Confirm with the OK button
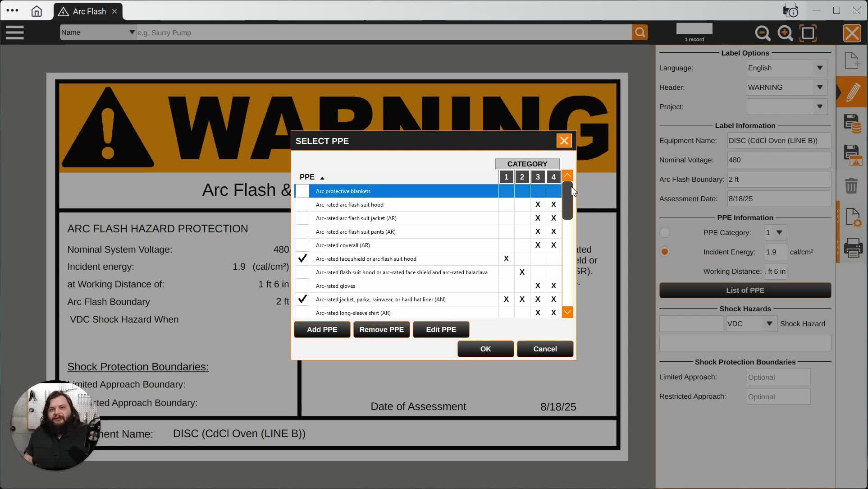This screenshot has width=868, height=489. [485, 349]
